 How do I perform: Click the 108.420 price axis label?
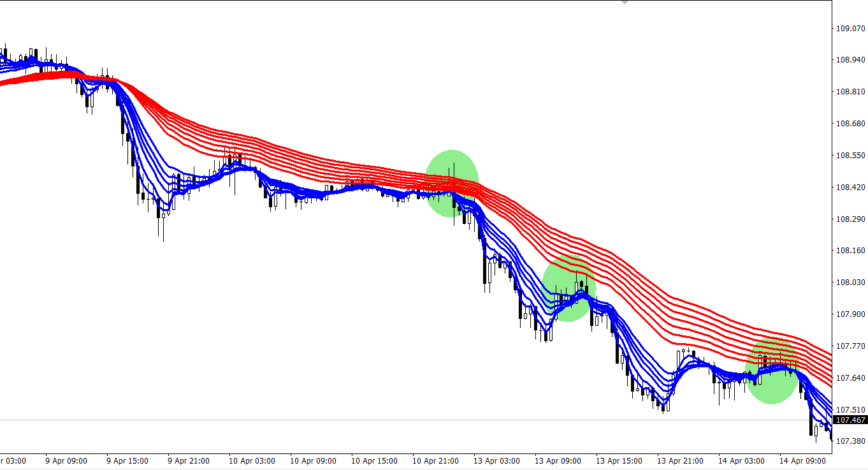[x=850, y=187]
